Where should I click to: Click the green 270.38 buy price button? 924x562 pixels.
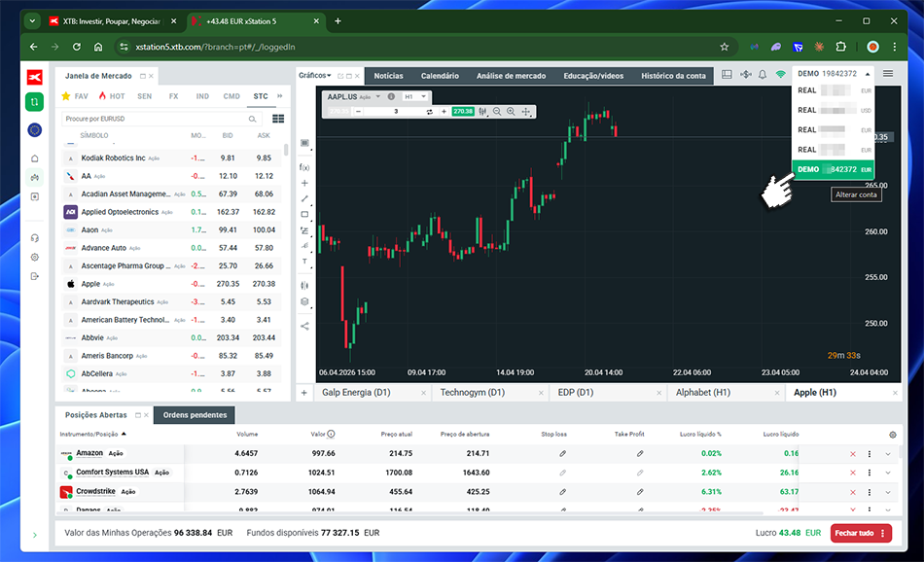(x=463, y=112)
